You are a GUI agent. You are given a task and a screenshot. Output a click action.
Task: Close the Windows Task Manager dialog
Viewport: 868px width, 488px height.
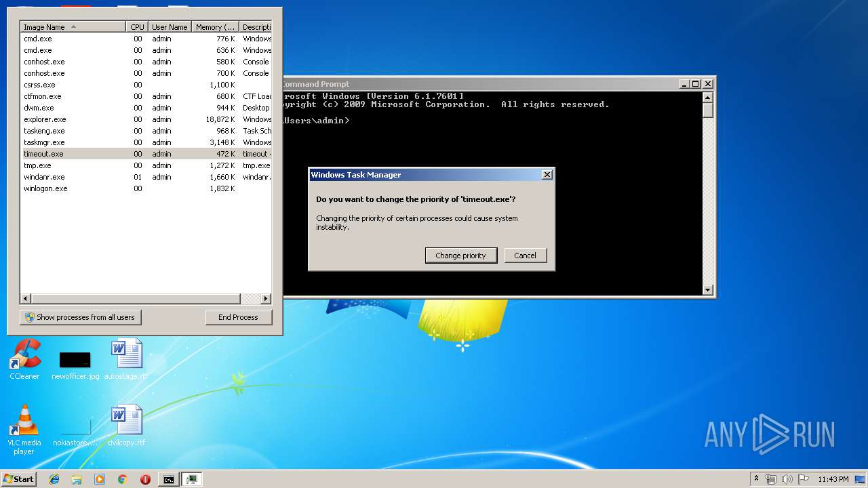(547, 175)
